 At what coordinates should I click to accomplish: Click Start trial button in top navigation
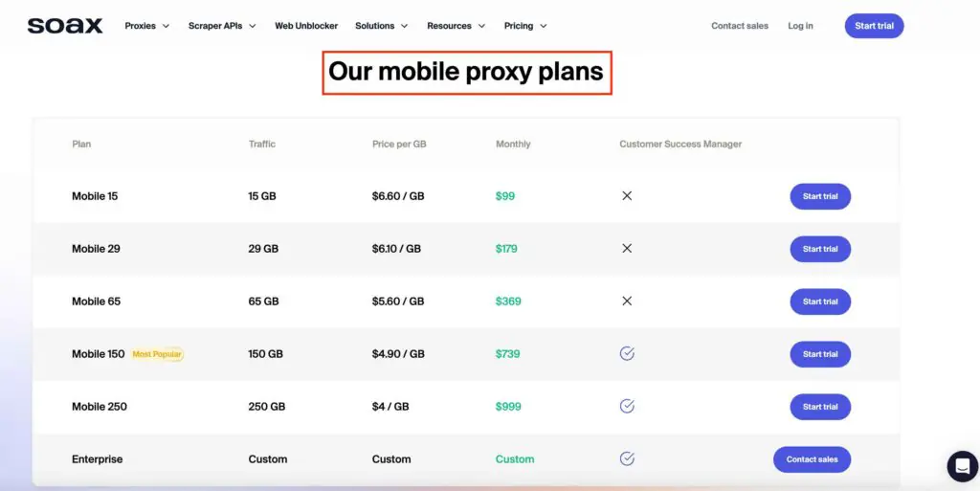tap(874, 26)
